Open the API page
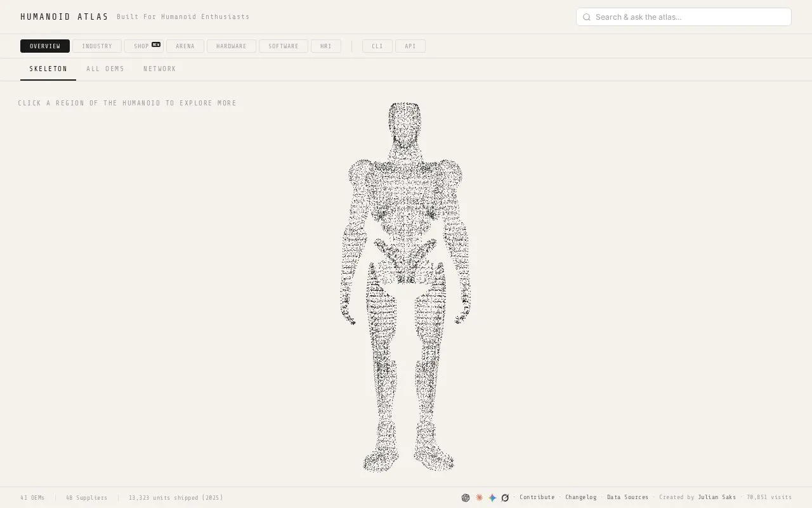The image size is (812, 508). click(410, 46)
